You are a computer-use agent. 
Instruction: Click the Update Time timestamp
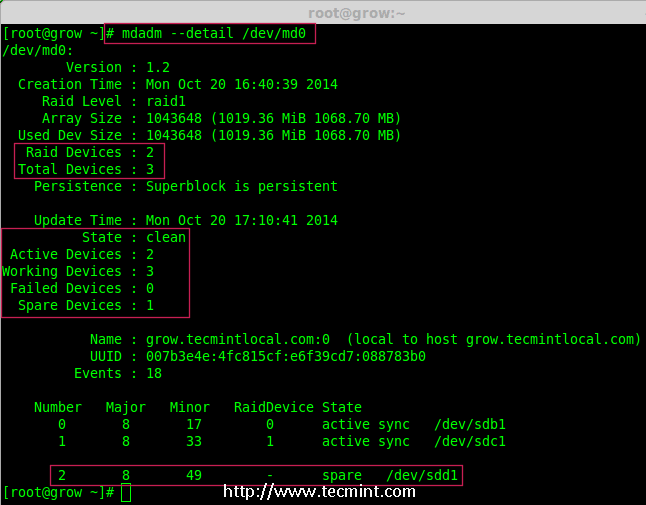pos(242,221)
